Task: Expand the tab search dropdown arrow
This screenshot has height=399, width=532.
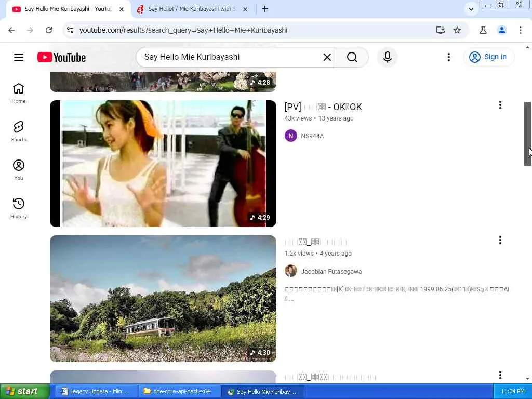Action: [471, 9]
